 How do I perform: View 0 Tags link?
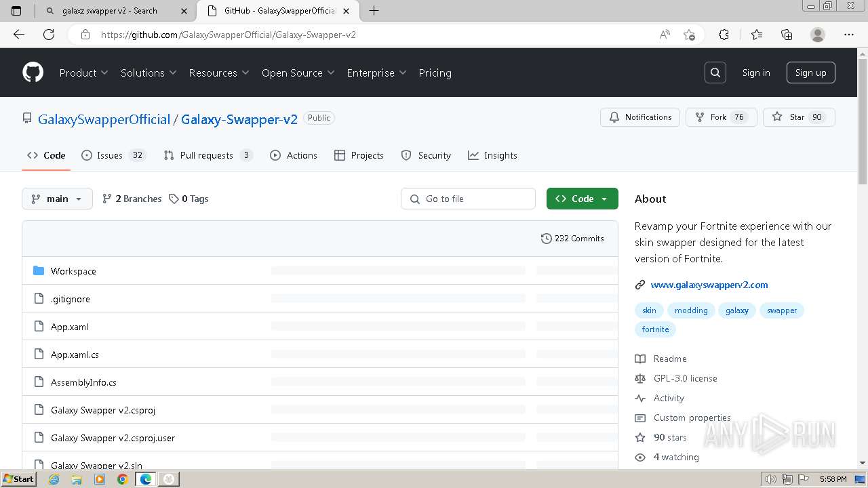[x=189, y=199]
